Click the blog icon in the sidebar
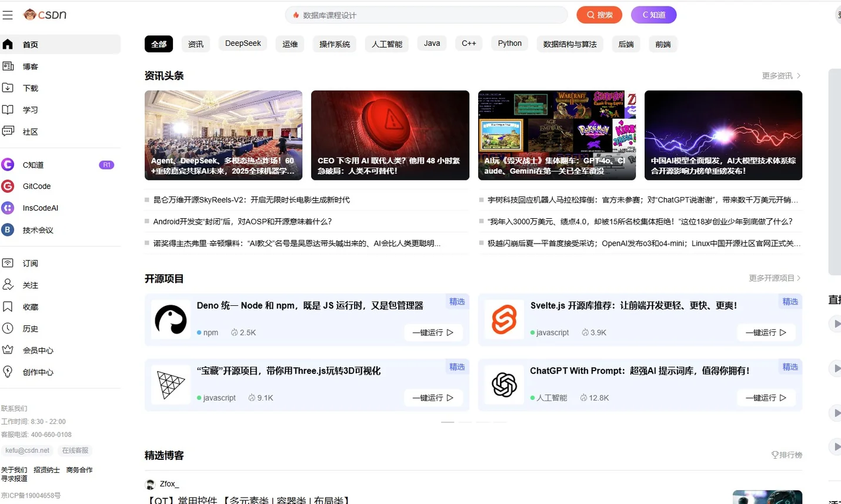The height and width of the screenshot is (504, 841). [8, 66]
